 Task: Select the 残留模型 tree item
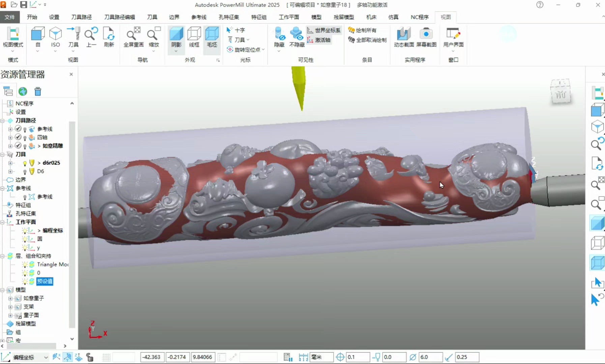pos(26,324)
